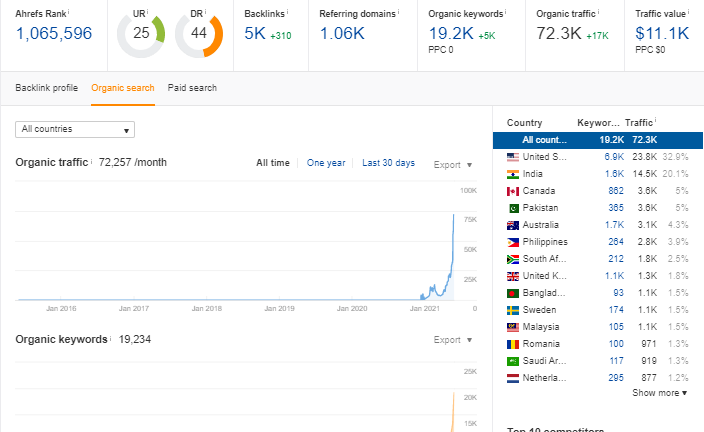Screen dimensions: 704x432
Task: Open United States 6.9K keywords link
Action: (614, 157)
